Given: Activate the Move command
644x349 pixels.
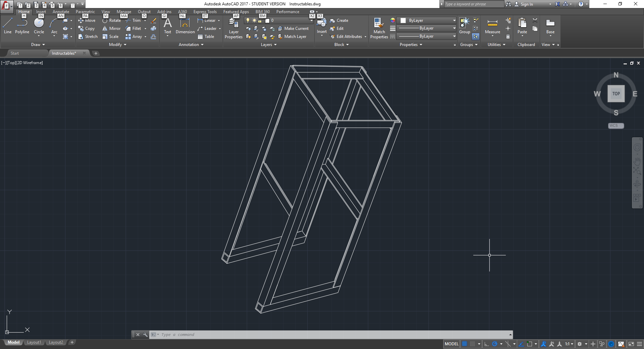Looking at the screenshot, I should pyautogui.click(x=87, y=20).
